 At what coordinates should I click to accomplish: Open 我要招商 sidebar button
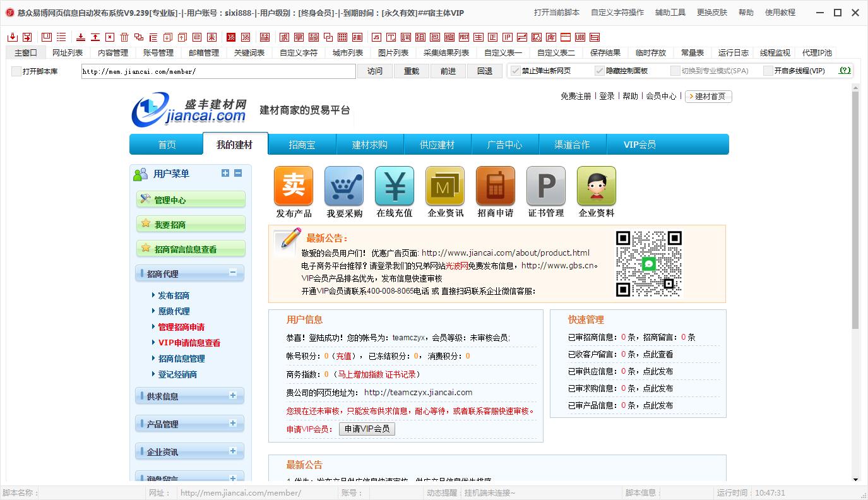pos(191,224)
